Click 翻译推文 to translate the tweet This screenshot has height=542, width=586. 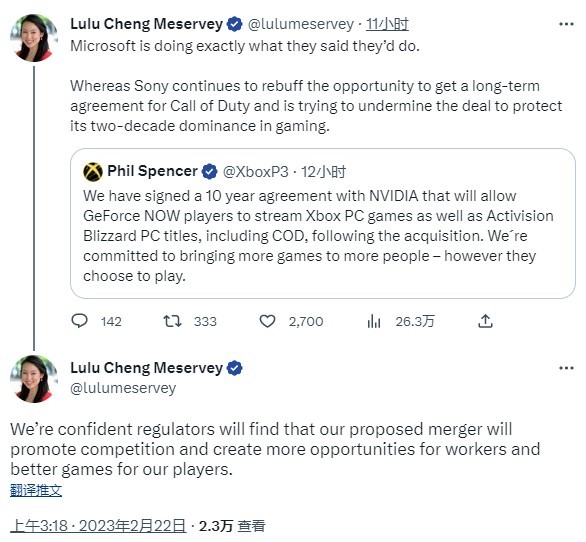(x=36, y=490)
